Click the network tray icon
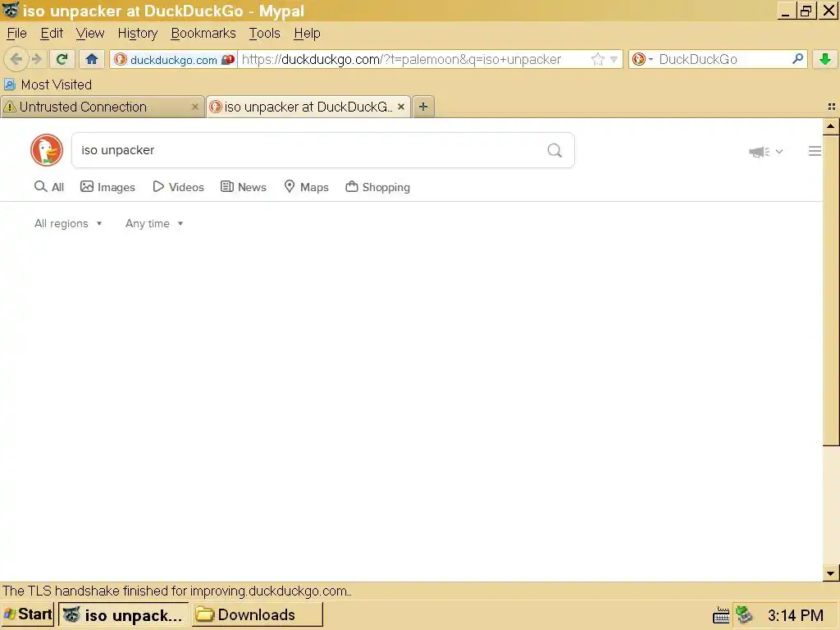This screenshot has width=840, height=630. [x=744, y=614]
